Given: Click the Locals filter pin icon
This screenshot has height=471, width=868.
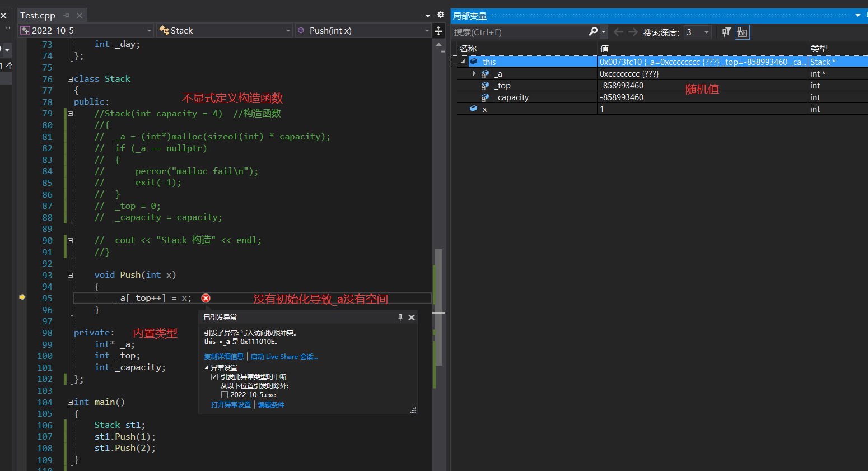Looking at the screenshot, I should click(726, 32).
